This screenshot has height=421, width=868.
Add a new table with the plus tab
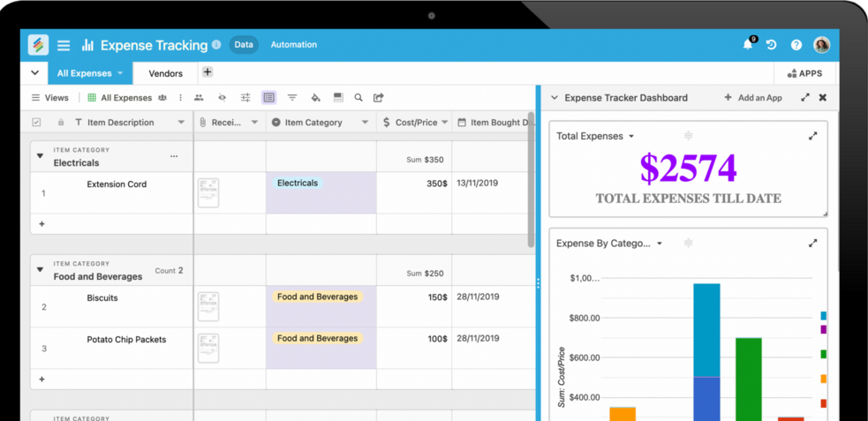208,72
